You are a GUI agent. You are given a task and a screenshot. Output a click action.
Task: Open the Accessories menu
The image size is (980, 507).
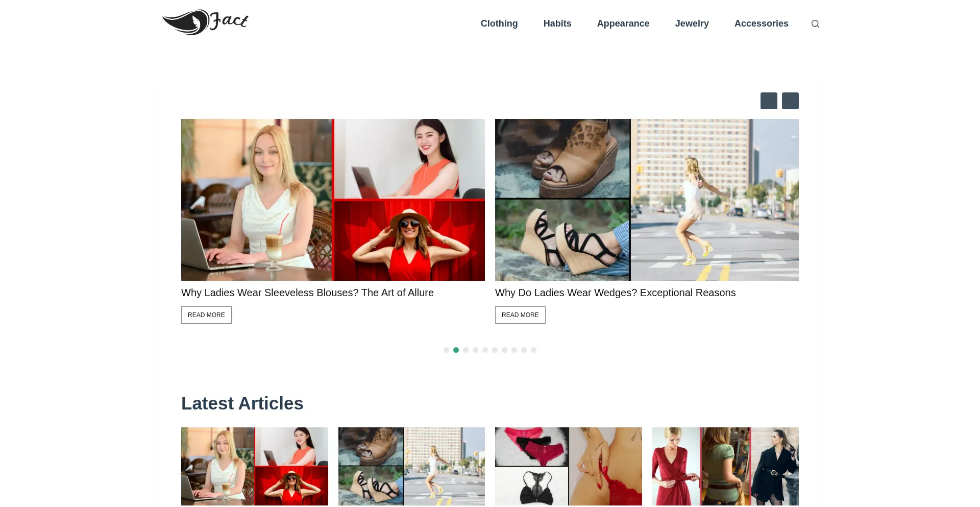point(761,23)
